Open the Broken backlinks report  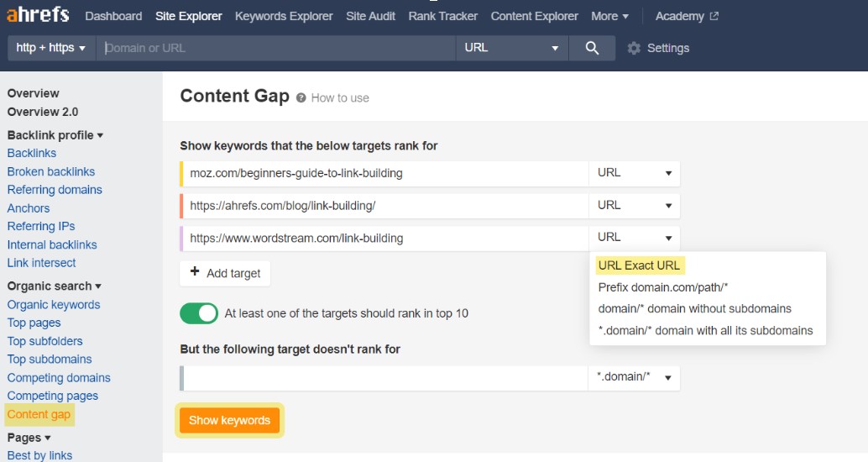(51, 171)
